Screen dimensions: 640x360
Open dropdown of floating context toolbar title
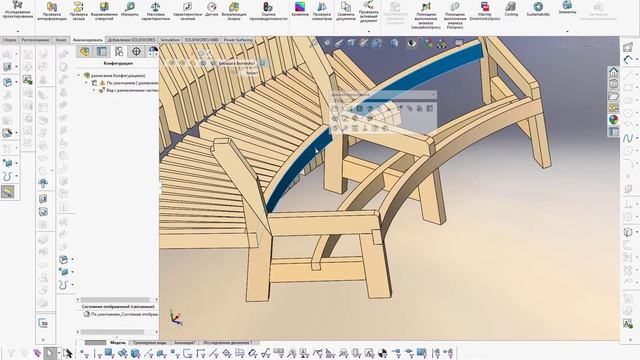tap(433, 95)
